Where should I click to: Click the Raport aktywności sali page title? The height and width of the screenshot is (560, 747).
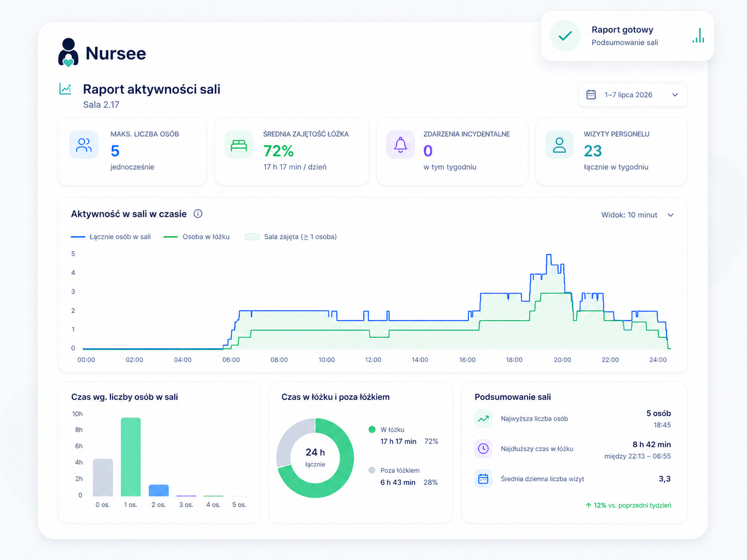coord(152,89)
